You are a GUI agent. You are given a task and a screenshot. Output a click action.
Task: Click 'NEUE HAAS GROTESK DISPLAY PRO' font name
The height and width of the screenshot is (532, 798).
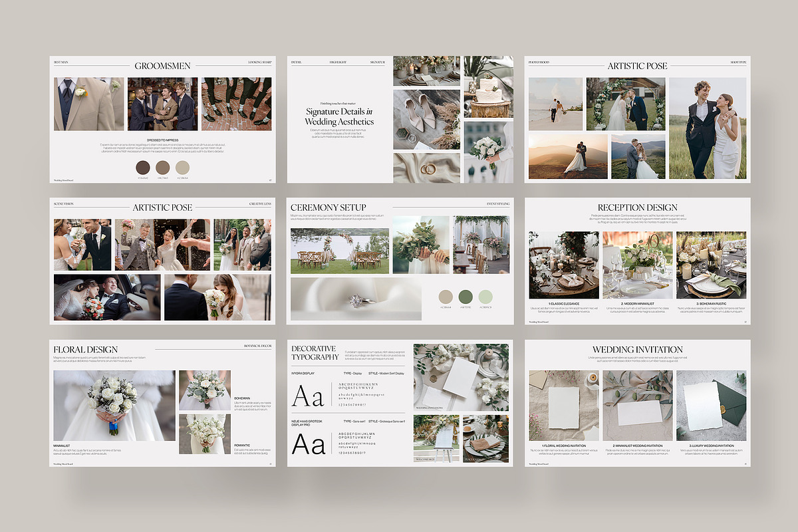click(x=307, y=424)
